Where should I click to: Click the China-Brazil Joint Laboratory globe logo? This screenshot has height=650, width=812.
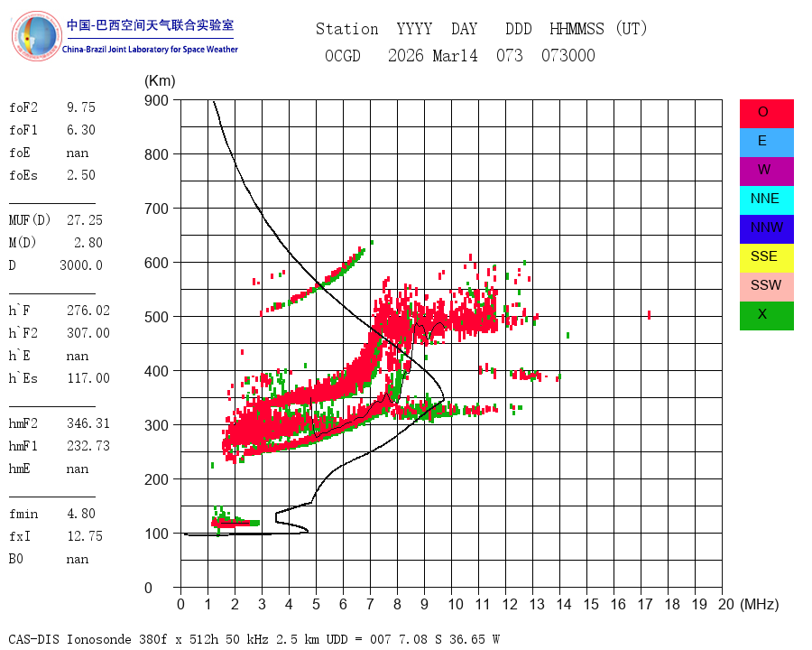36,36
